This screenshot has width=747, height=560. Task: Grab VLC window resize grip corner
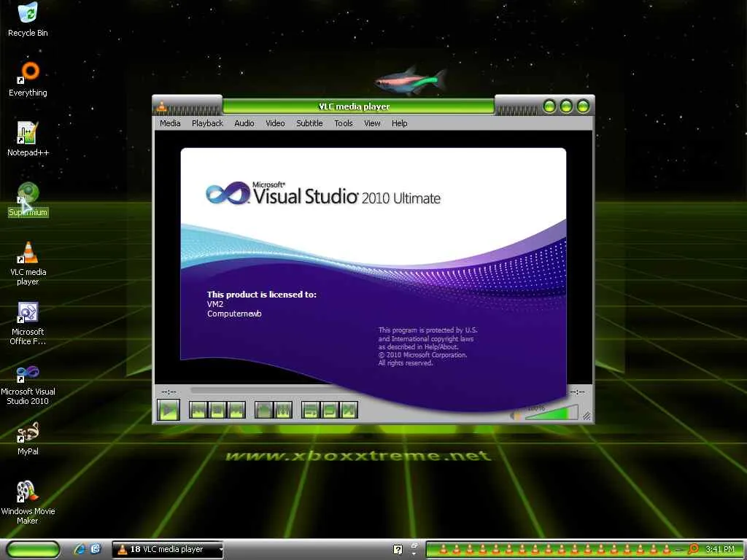587,416
